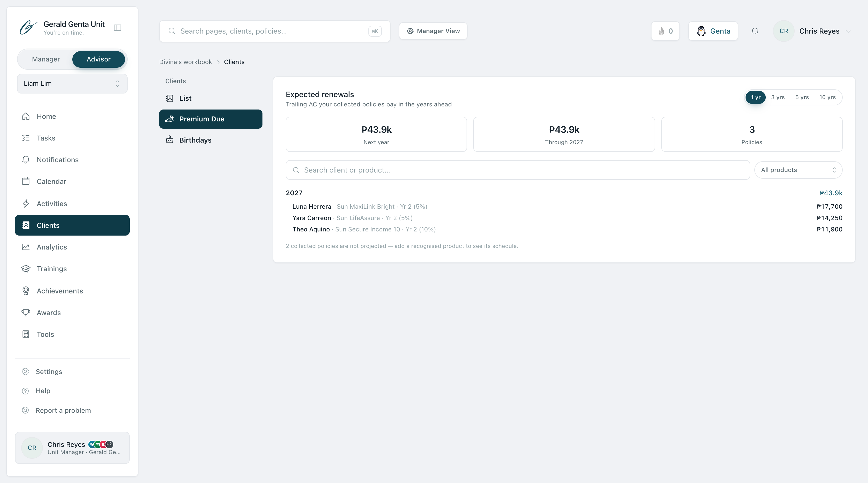Collapse the sidebar panel icon
868x483 pixels.
(x=118, y=28)
